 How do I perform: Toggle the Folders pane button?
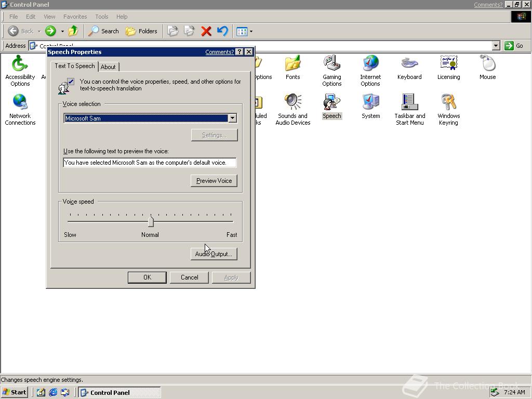(141, 31)
